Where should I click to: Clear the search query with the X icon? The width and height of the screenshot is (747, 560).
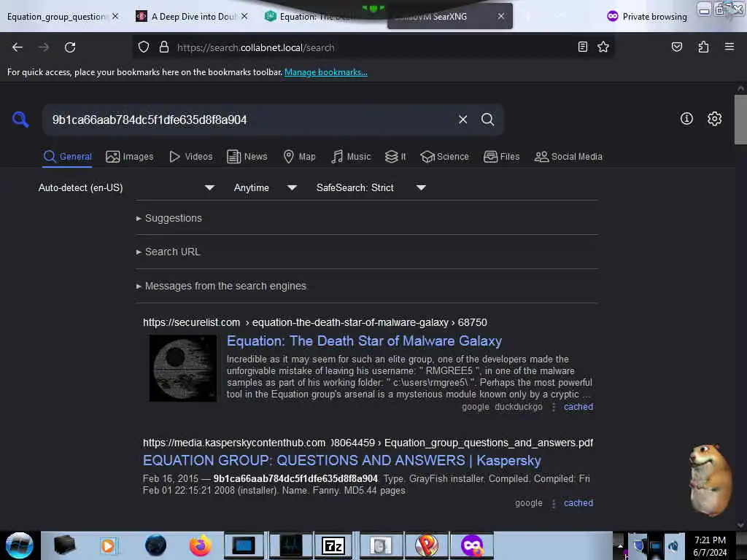462,120
